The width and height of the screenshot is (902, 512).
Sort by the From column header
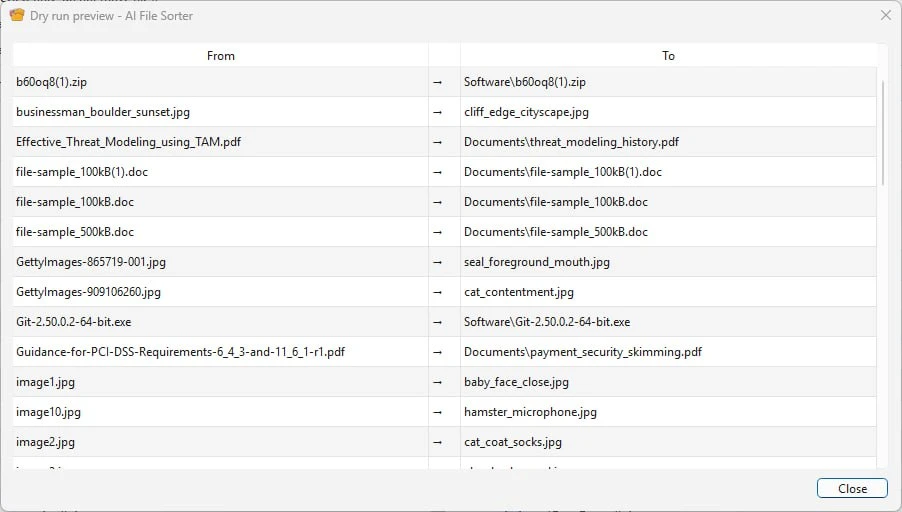pos(220,56)
